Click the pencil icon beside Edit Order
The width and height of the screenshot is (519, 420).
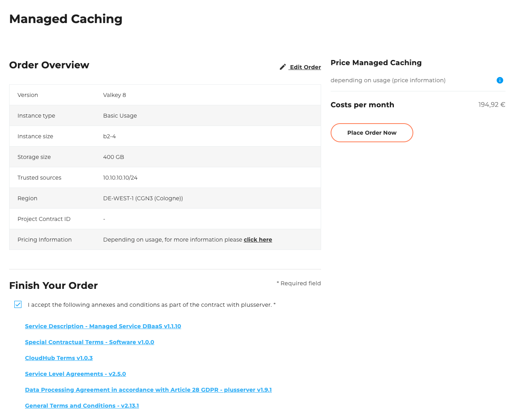[x=283, y=67]
